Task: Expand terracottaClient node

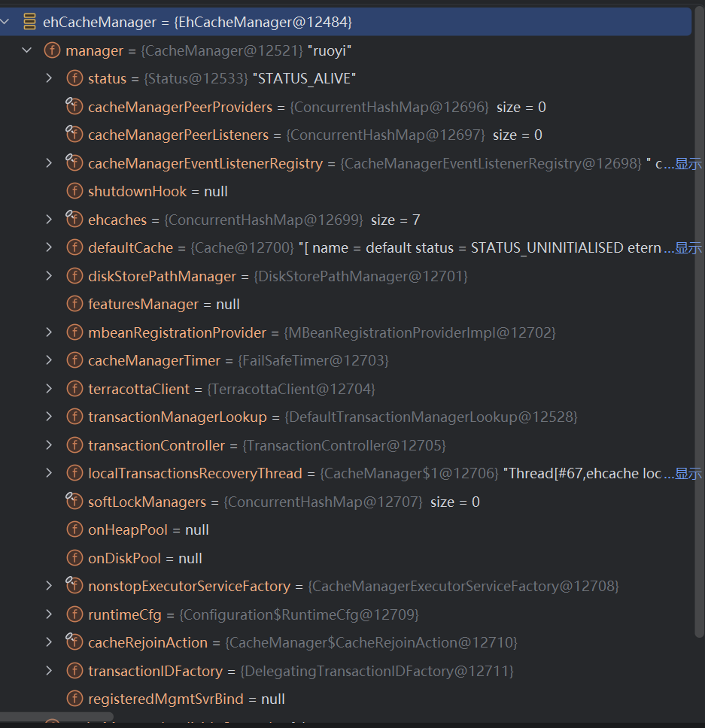Action: [49, 389]
